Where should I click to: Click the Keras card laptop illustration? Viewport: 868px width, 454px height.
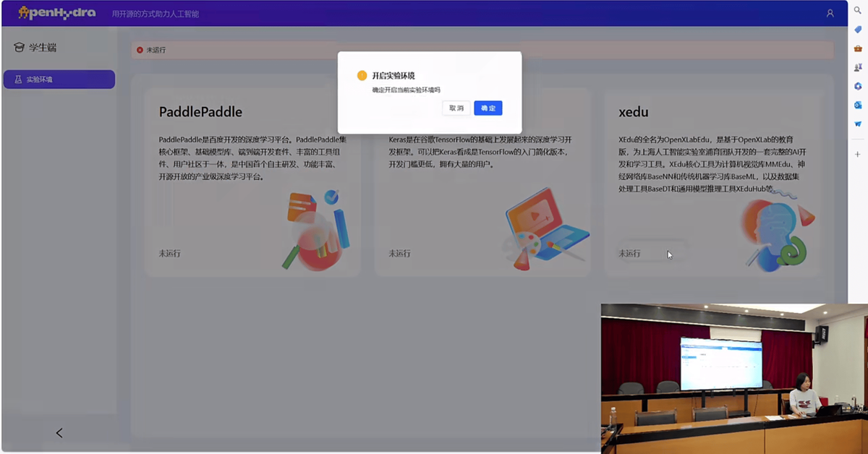(546, 229)
